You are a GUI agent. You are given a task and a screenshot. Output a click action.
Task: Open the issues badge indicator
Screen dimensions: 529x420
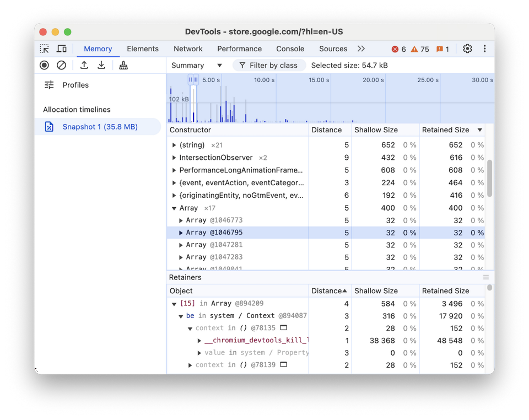(x=441, y=49)
